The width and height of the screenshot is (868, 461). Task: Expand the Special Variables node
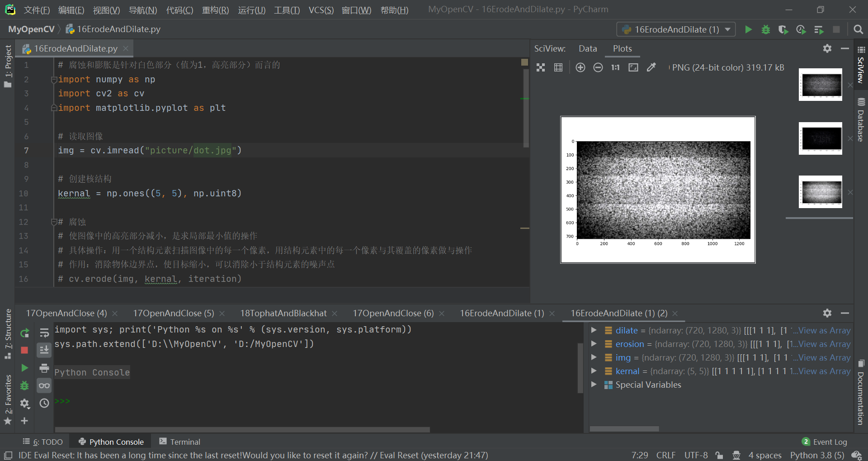point(594,385)
